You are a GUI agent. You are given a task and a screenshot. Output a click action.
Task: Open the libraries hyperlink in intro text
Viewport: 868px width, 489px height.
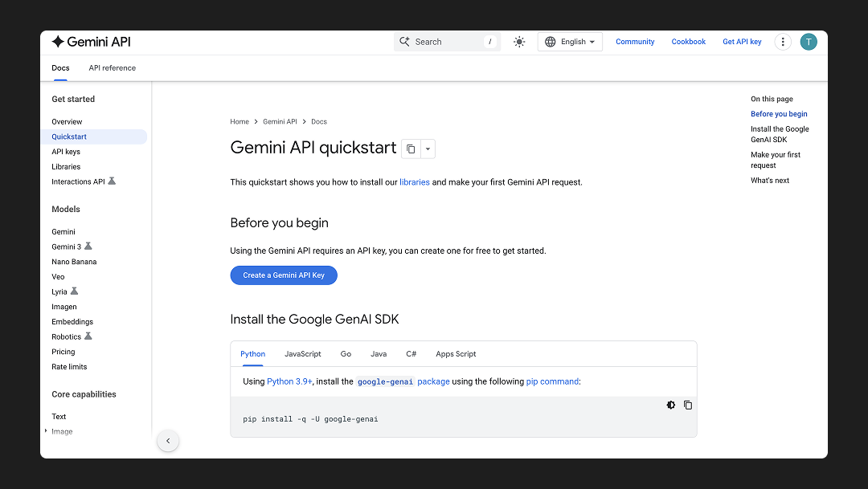[x=415, y=182]
